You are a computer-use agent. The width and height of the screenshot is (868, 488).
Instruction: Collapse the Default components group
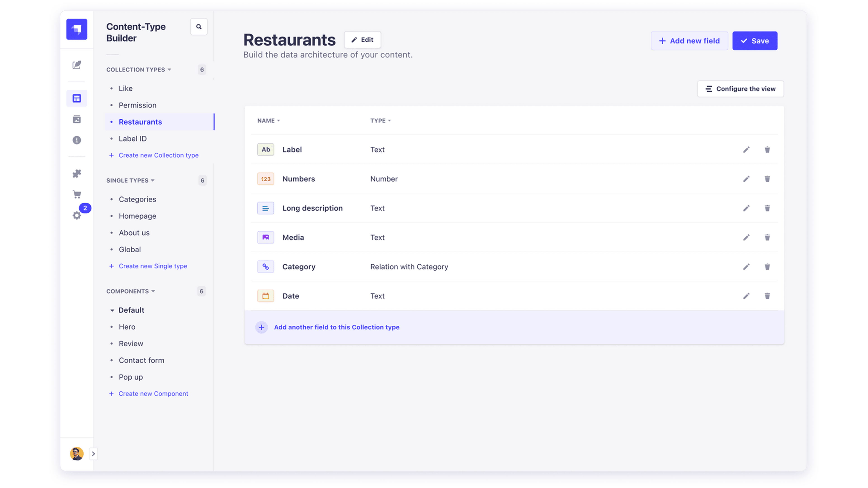tap(113, 310)
